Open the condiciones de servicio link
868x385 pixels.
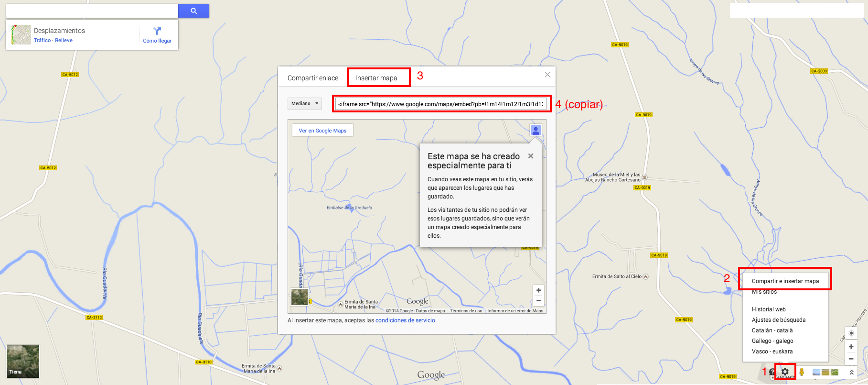click(x=405, y=320)
